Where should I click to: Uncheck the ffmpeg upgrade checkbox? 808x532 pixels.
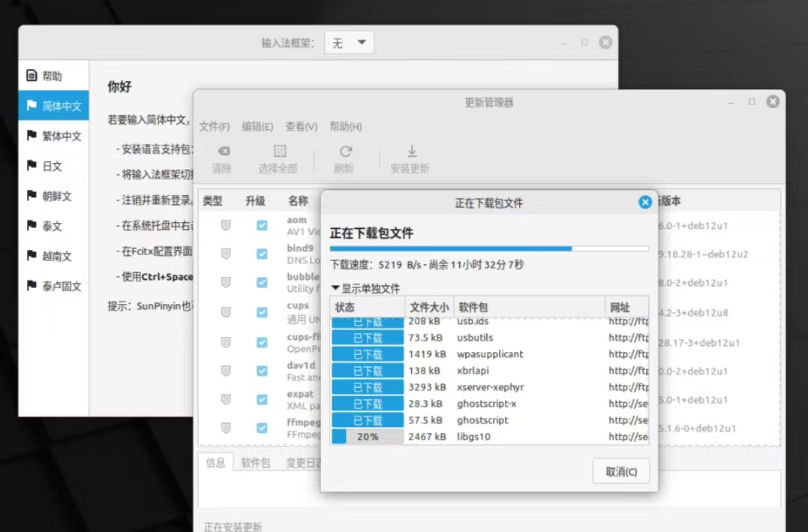[x=262, y=428]
